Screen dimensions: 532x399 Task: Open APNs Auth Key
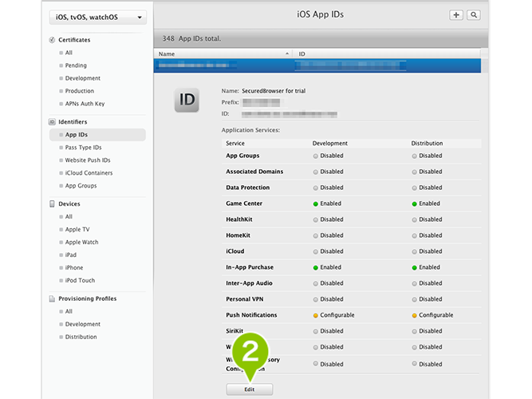click(85, 104)
